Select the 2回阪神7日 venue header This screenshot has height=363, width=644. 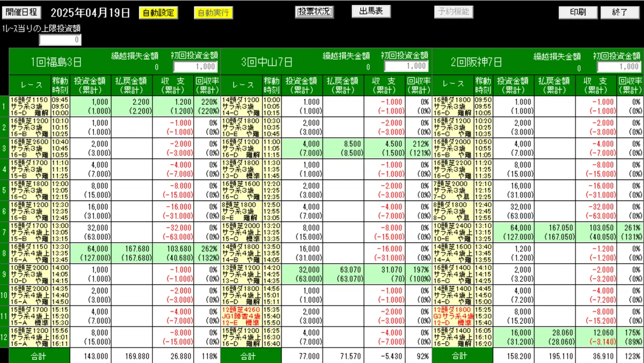(x=477, y=62)
